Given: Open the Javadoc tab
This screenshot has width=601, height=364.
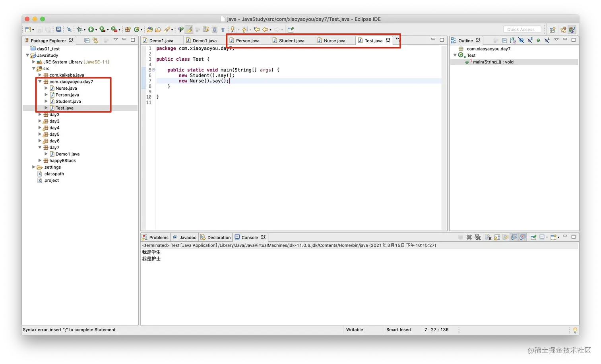Looking at the screenshot, I should click(x=185, y=237).
